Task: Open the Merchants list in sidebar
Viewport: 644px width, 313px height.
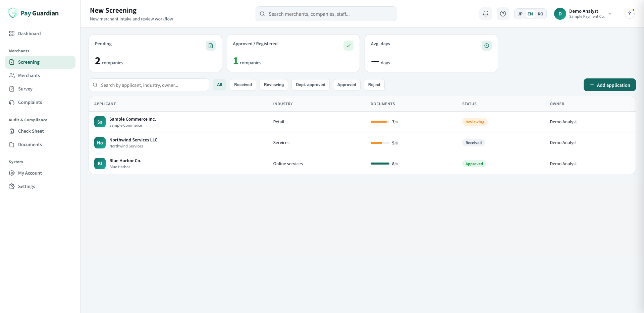Action: [40, 75]
